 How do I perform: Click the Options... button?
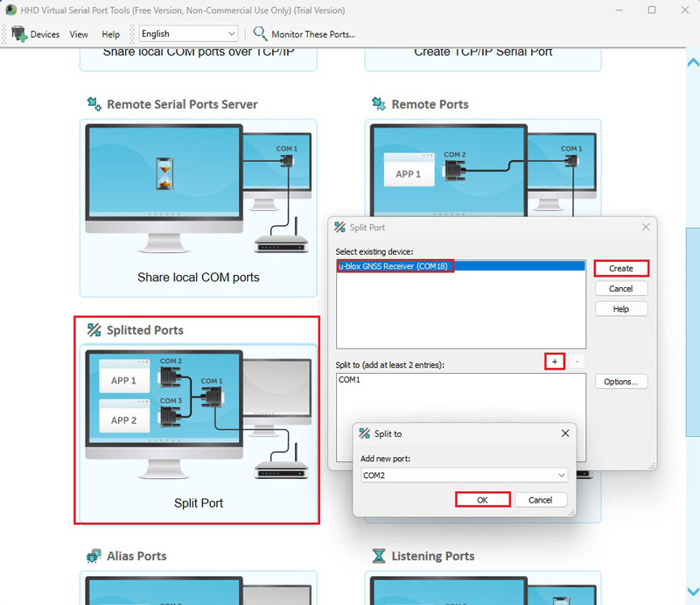pyautogui.click(x=621, y=382)
